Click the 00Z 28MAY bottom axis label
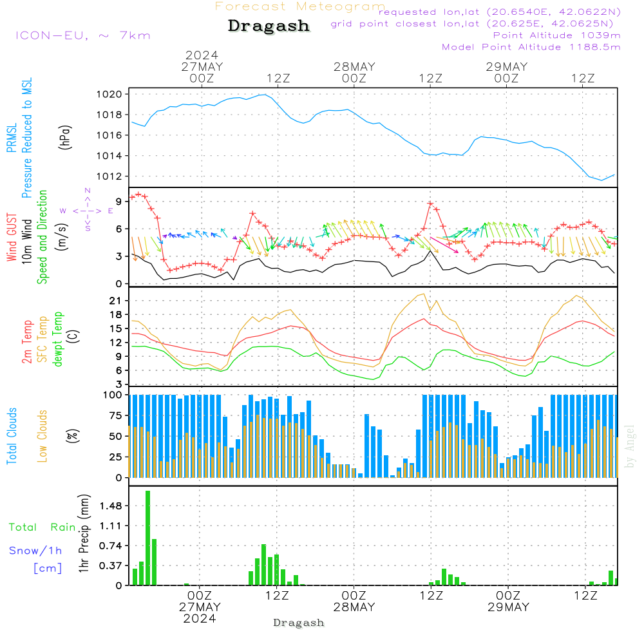Screen dimensions: 644x644 pos(354,601)
